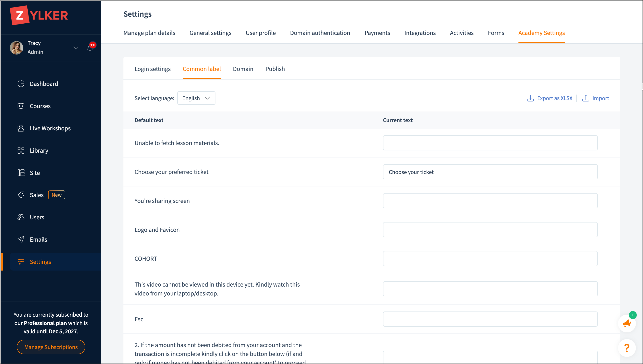Go to Courses in sidebar
This screenshot has height=364, width=643.
click(40, 106)
